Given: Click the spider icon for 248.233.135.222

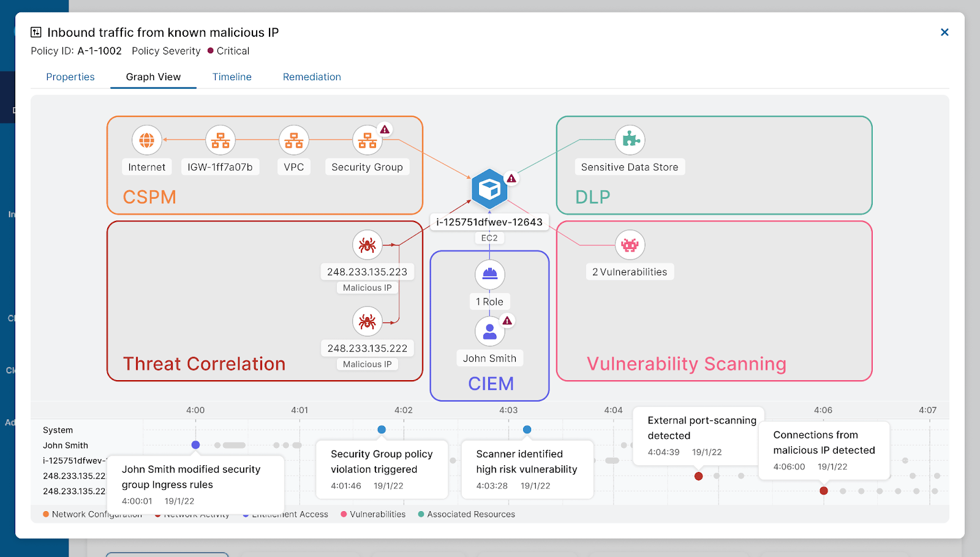Looking at the screenshot, I should pos(367,321).
